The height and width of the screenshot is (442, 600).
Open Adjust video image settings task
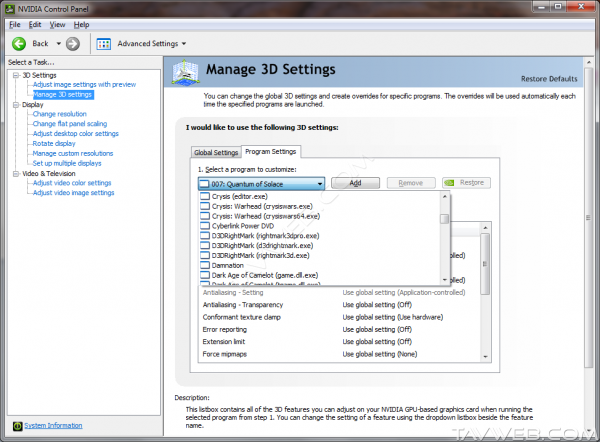click(x=73, y=193)
